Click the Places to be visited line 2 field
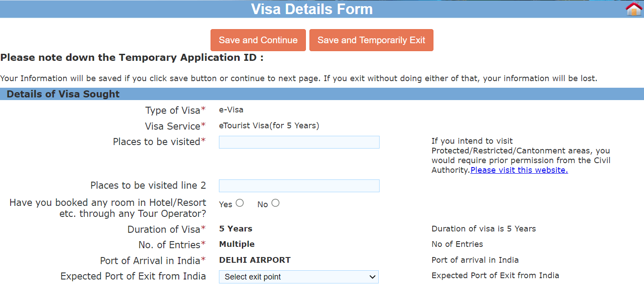 coord(299,186)
